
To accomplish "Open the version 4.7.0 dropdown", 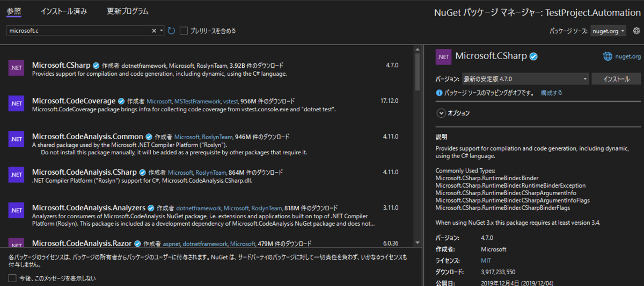I will coord(525,79).
